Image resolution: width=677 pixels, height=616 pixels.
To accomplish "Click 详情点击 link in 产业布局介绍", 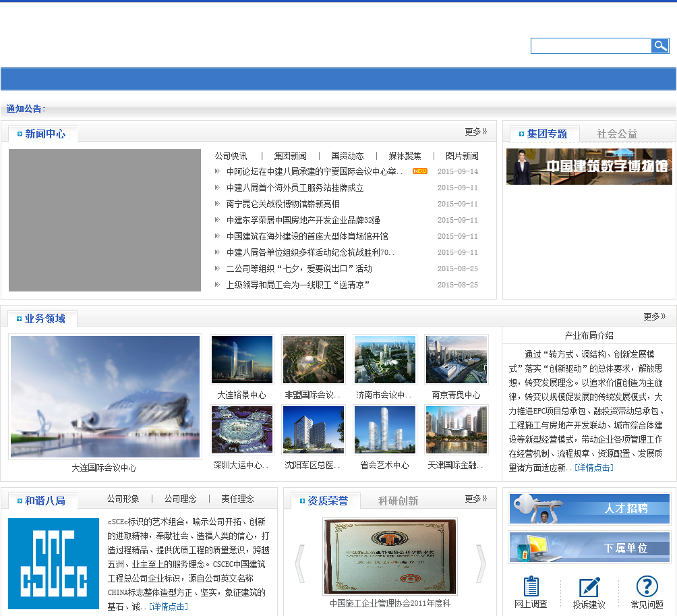I will pos(594,468).
